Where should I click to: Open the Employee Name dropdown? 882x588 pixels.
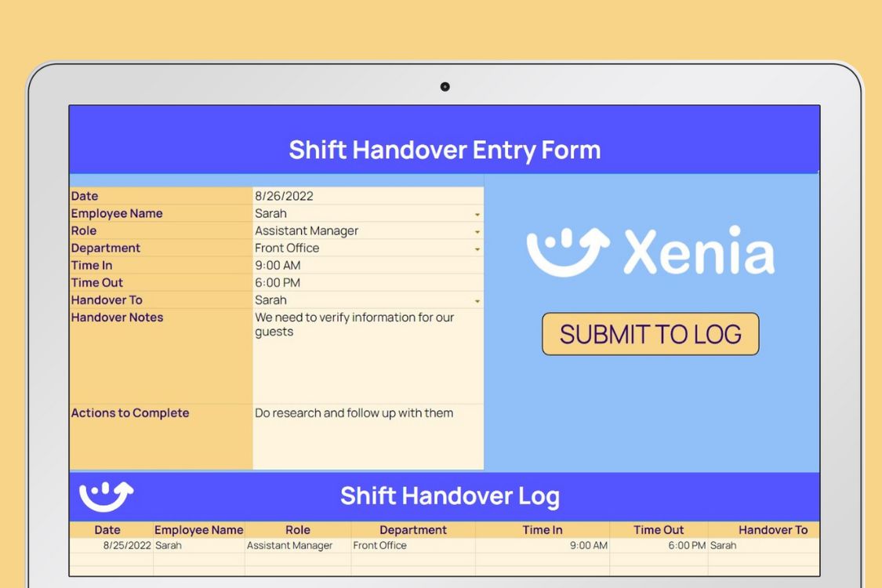coord(478,213)
